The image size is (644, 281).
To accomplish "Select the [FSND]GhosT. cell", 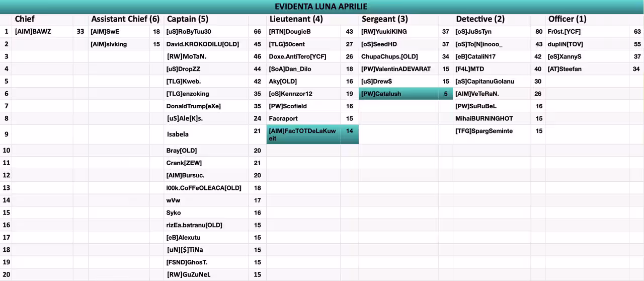I will 206,262.
